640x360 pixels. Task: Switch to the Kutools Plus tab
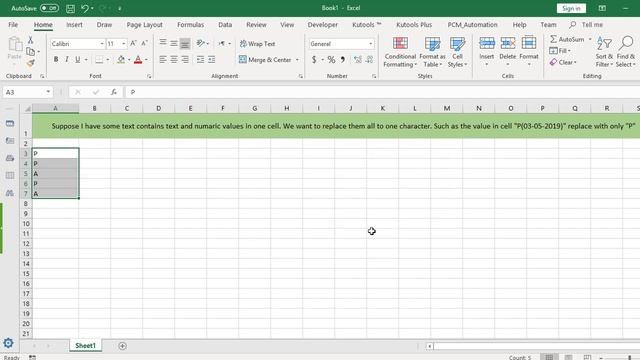click(x=414, y=24)
